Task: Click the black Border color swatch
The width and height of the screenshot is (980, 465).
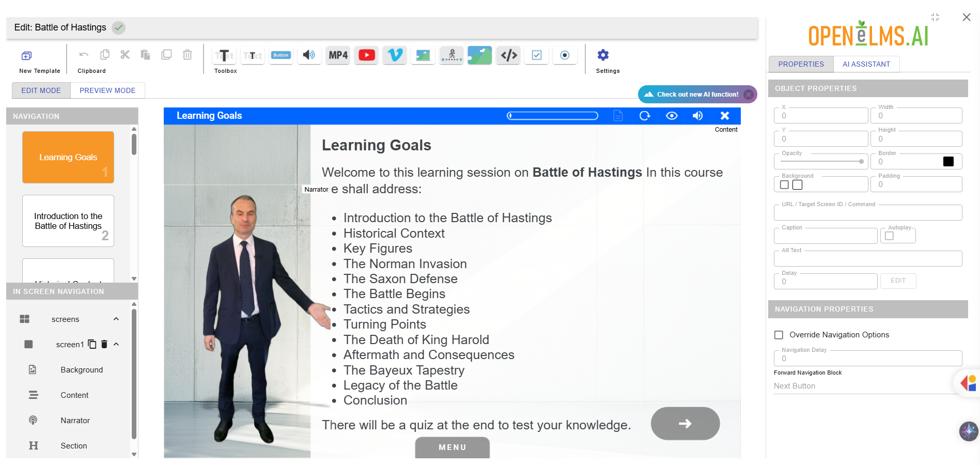Action: pos(948,162)
